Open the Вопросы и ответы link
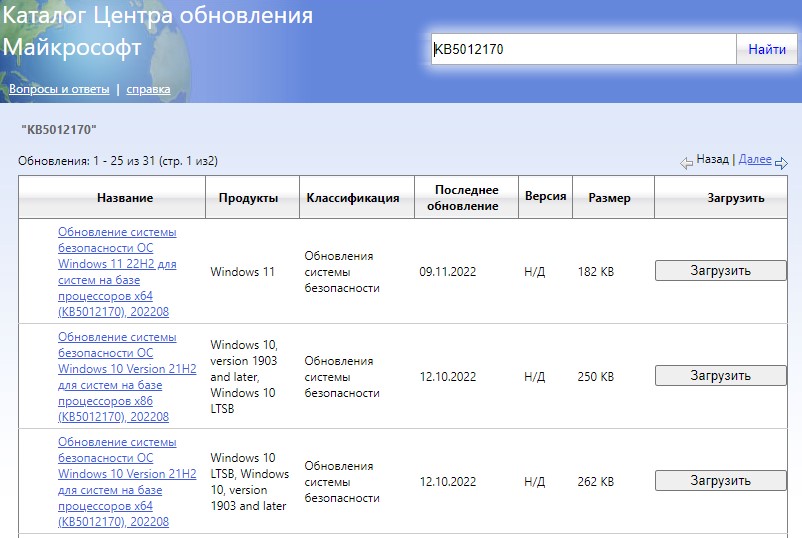This screenshot has height=538, width=802. [59, 89]
